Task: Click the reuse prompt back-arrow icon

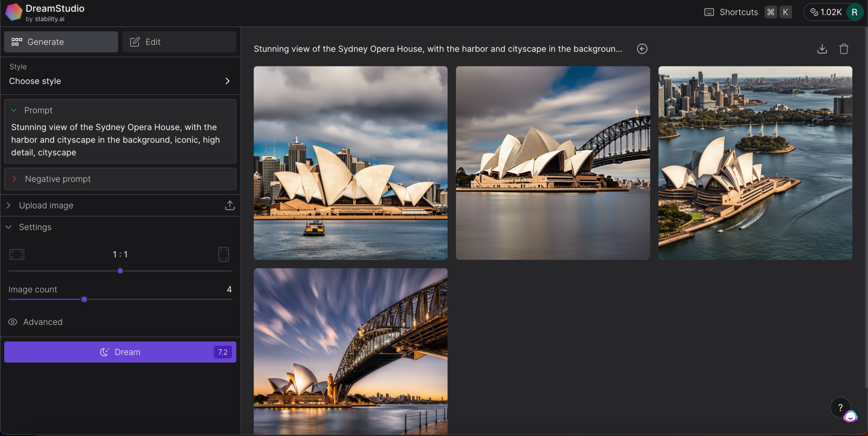Action: tap(642, 49)
